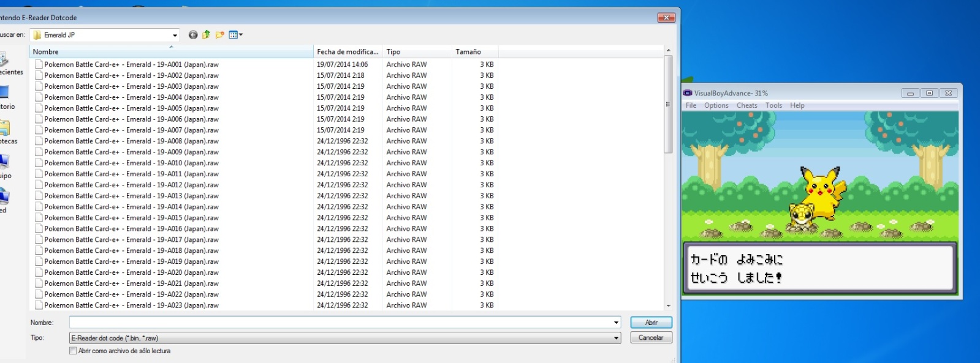Close the E-Reader Dotcode dialog
This screenshot has height=363, width=980.
(666, 18)
